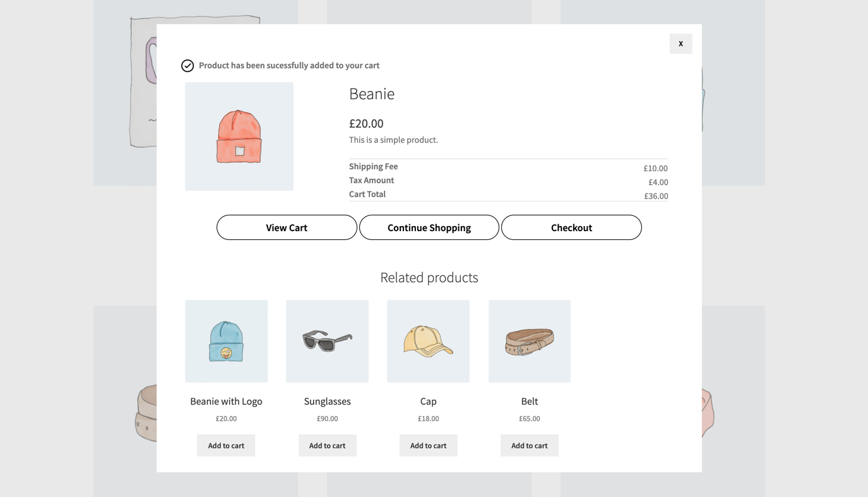The width and height of the screenshot is (868, 497).
Task: Click the success checkmark icon
Action: click(x=187, y=66)
